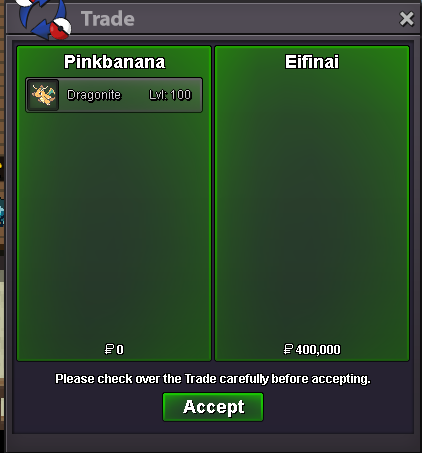Click empty area below Dragonite in Pinkbanana's panel
The height and width of the screenshot is (453, 422).
click(x=114, y=227)
